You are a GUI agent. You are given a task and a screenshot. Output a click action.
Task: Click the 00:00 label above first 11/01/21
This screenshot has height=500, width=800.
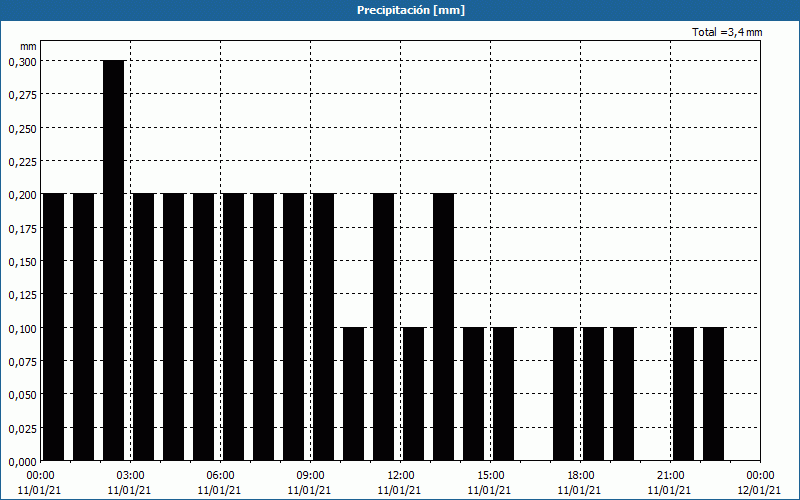click(x=40, y=476)
